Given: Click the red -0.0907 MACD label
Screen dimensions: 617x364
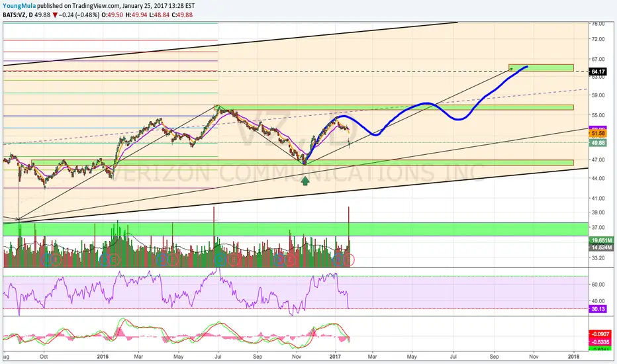Looking at the screenshot, I should [x=600, y=334].
